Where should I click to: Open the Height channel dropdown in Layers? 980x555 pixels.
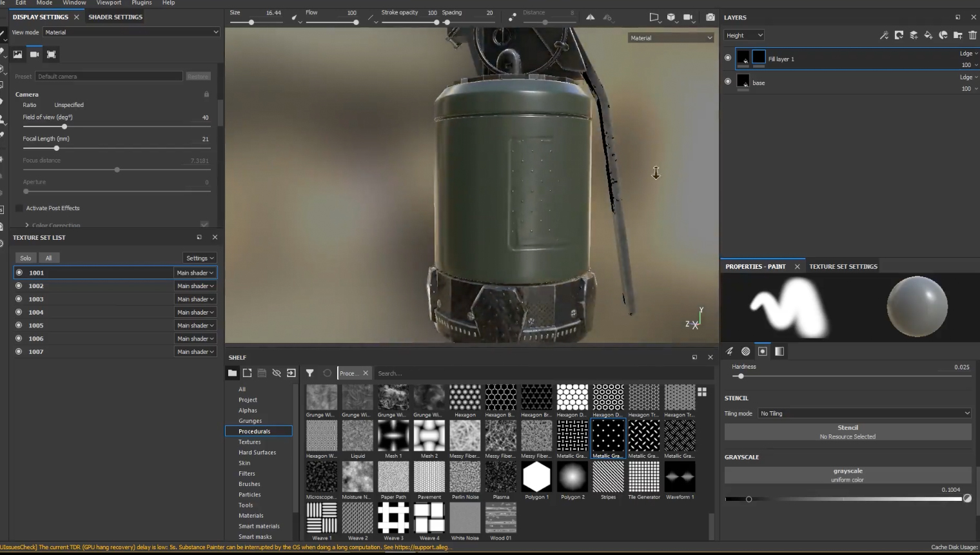(x=743, y=35)
